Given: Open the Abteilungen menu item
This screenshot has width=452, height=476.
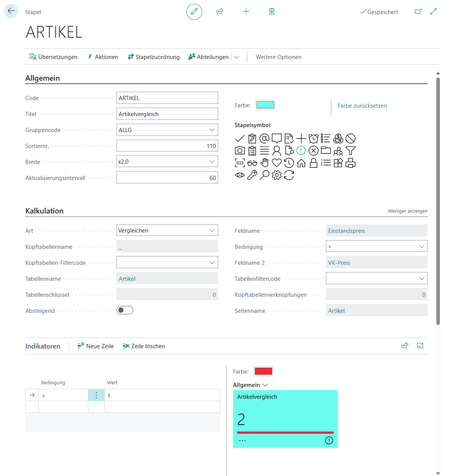Looking at the screenshot, I should (x=208, y=57).
